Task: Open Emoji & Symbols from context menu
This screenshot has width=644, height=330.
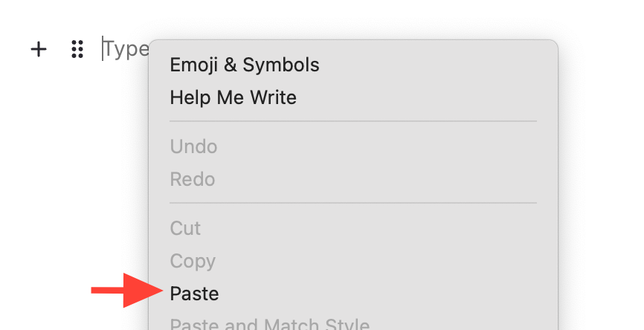Action: [245, 65]
